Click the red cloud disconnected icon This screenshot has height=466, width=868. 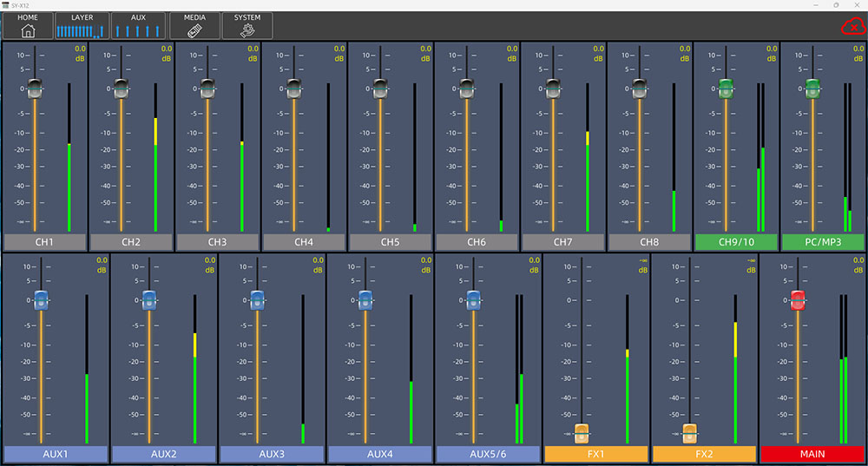tap(853, 26)
